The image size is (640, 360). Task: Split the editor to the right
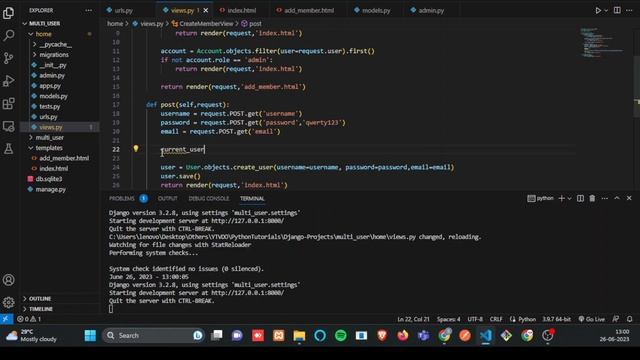617,10
